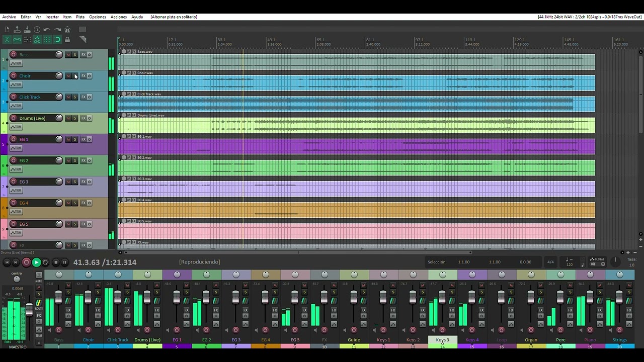Select the Choir.wav item in the arrangement
Viewport: 644px width, 362px height.
click(x=356, y=83)
